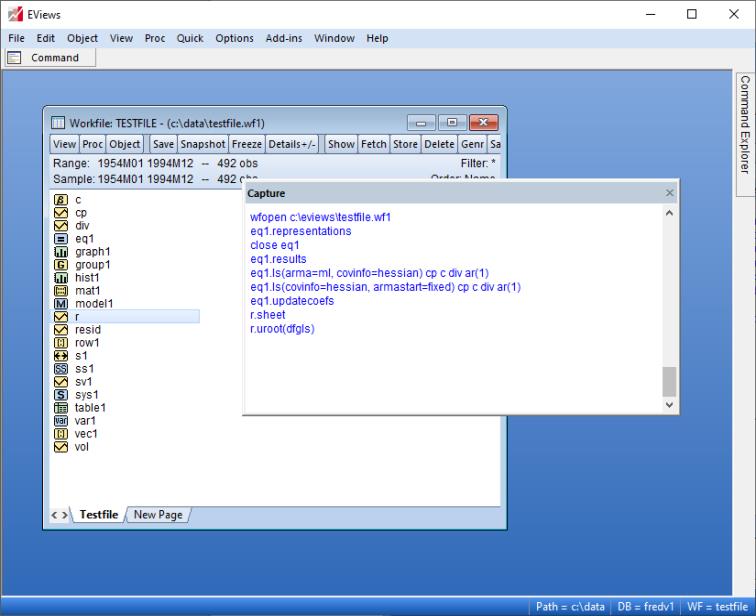Click the Delete button
The image size is (756, 616).
click(439, 144)
